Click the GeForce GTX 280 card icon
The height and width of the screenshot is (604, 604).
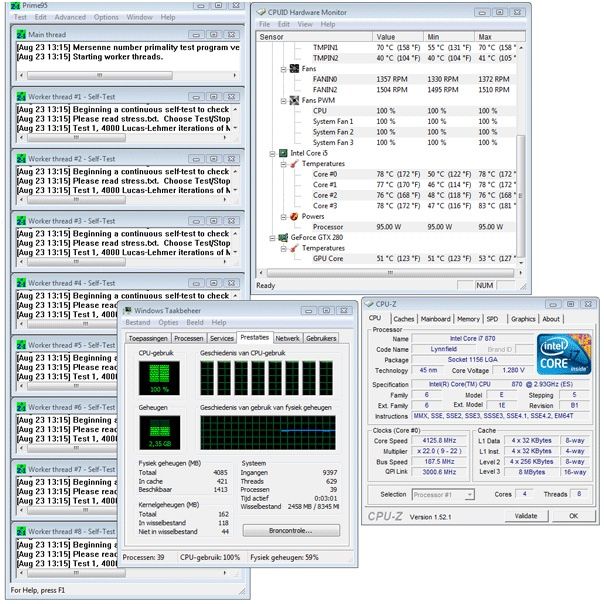tap(283, 237)
